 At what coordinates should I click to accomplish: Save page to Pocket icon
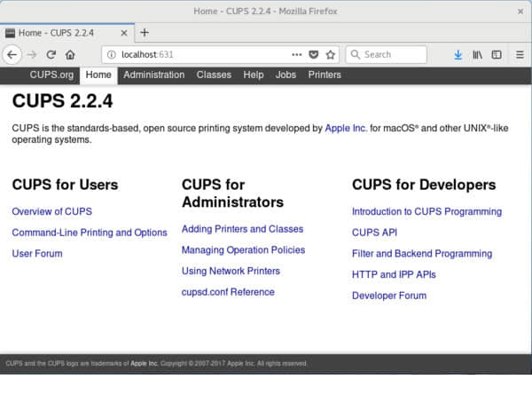314,54
